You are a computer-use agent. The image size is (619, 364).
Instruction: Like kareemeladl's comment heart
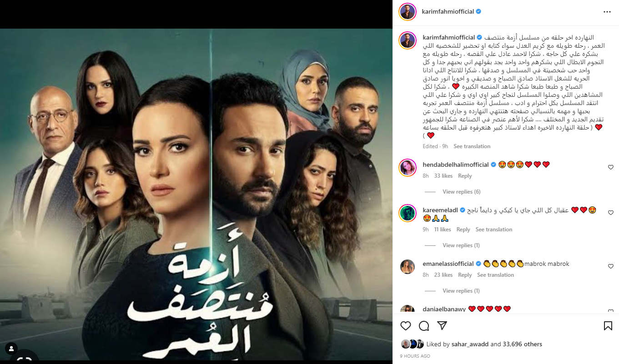click(x=611, y=212)
